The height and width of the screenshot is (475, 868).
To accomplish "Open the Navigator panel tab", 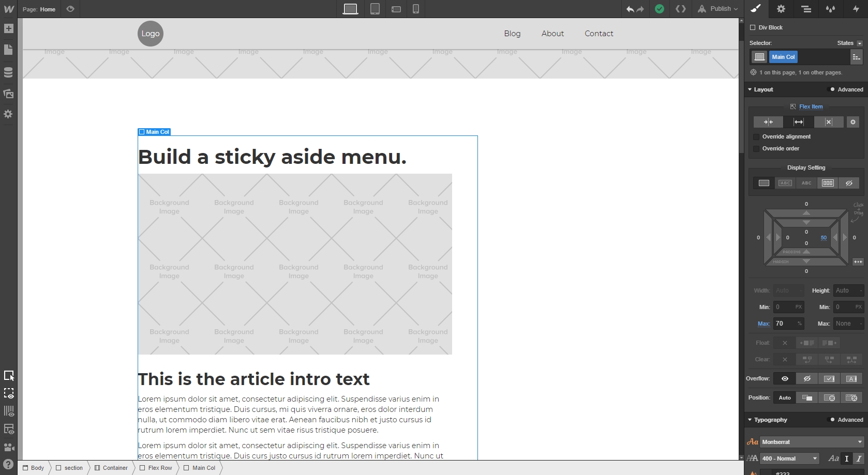I will 806,9.
